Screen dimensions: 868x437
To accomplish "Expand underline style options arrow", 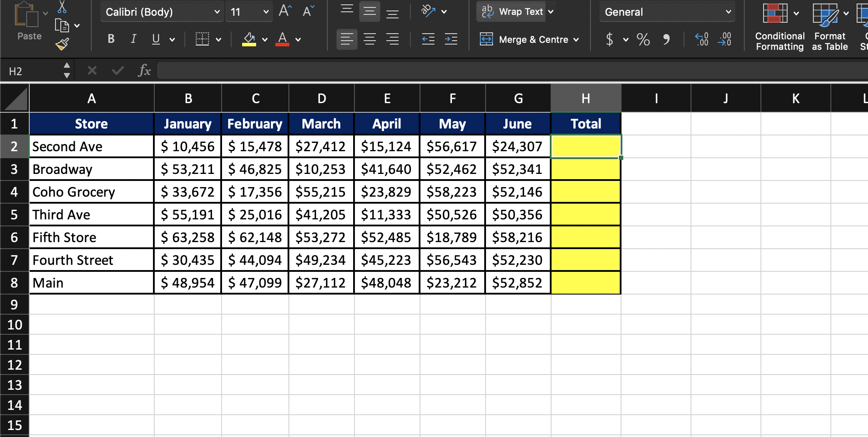I will (x=172, y=40).
